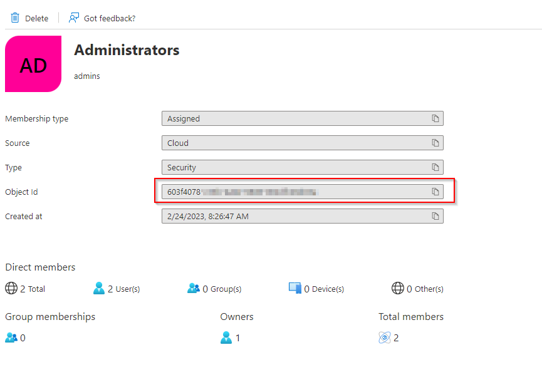
Task: Copy the Object Id to clipboard
Action: pyautogui.click(x=435, y=192)
